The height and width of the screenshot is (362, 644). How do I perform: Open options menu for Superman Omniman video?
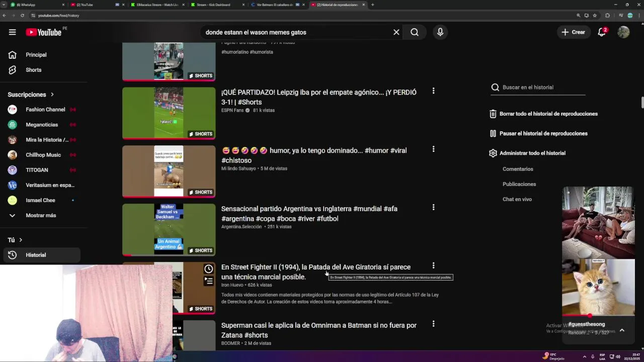click(x=433, y=324)
